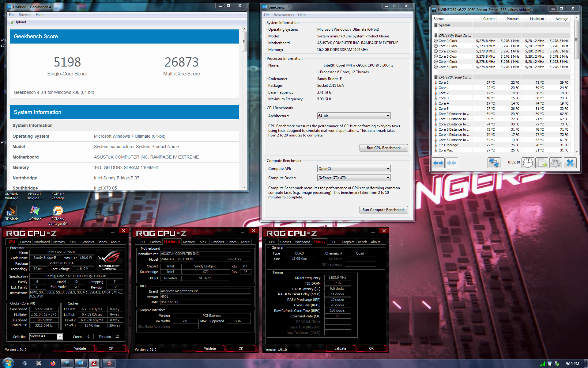Open the wPrime desktop shortcut
The width and height of the screenshot is (588, 368).
pyautogui.click(x=35, y=213)
